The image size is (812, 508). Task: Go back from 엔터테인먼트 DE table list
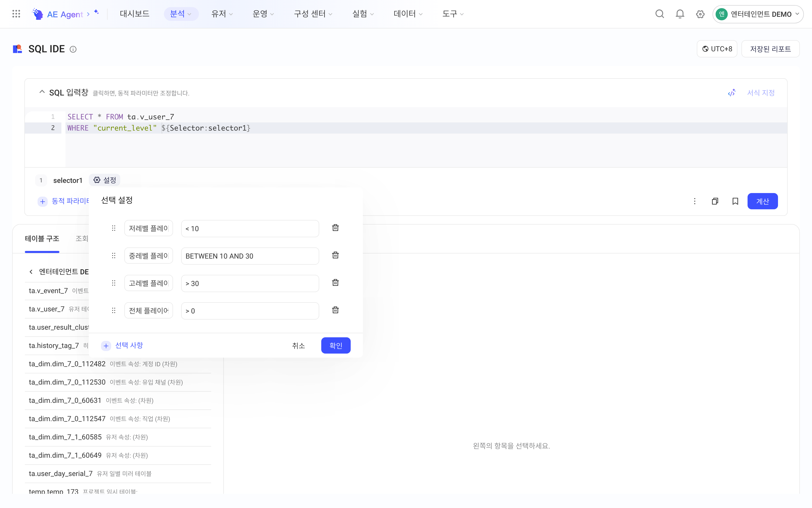pos(31,272)
